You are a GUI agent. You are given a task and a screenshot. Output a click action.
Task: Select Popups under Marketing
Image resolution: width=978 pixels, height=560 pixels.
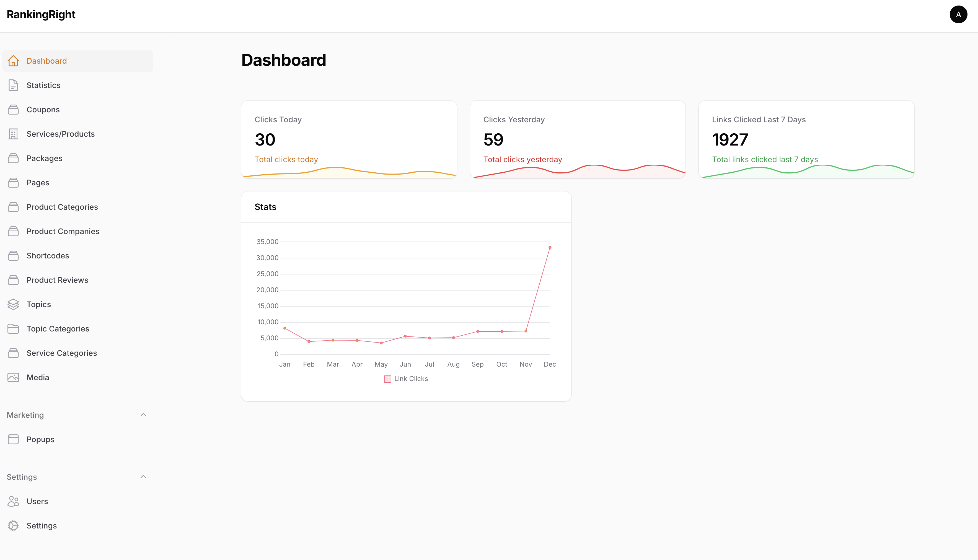[40, 439]
